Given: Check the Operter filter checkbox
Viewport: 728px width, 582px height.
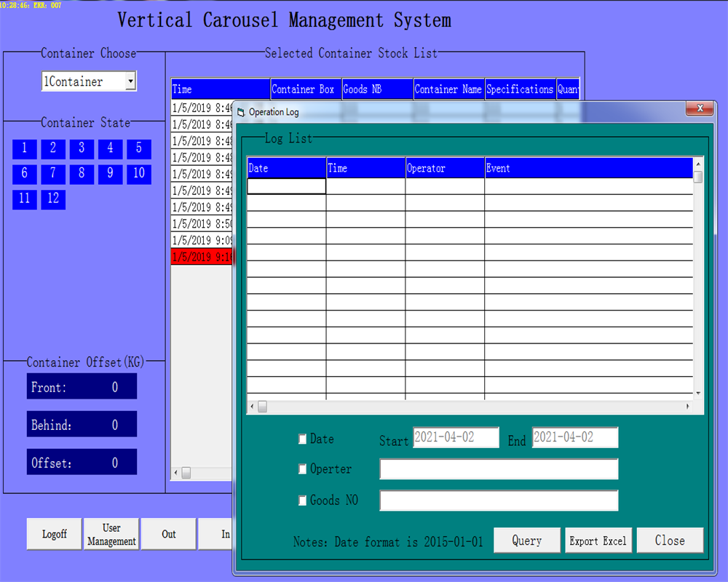Looking at the screenshot, I should (302, 469).
